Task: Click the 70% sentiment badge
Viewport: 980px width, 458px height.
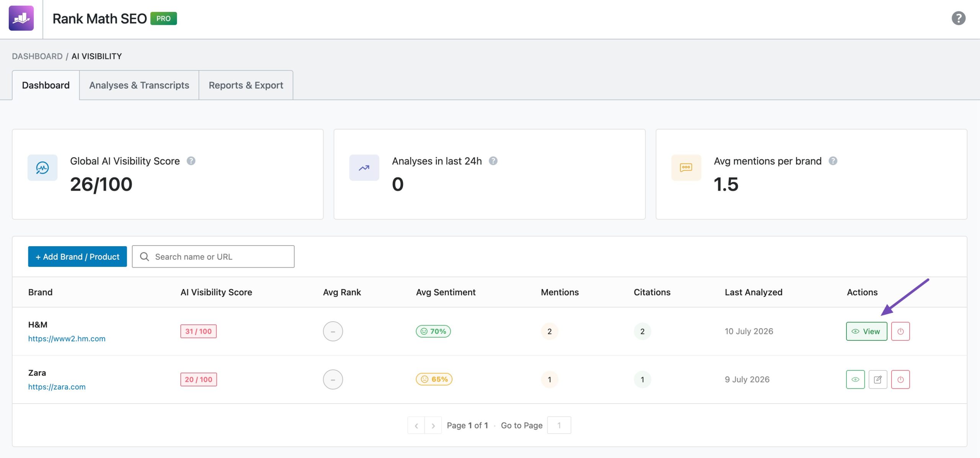Action: [x=433, y=331]
